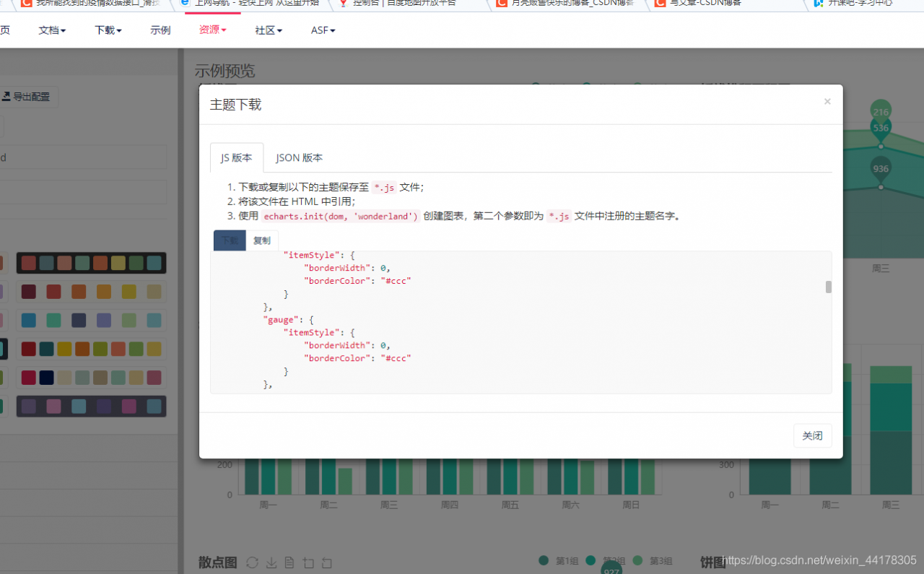
Task: Open the 文档 dropdown menu
Action: (52, 30)
